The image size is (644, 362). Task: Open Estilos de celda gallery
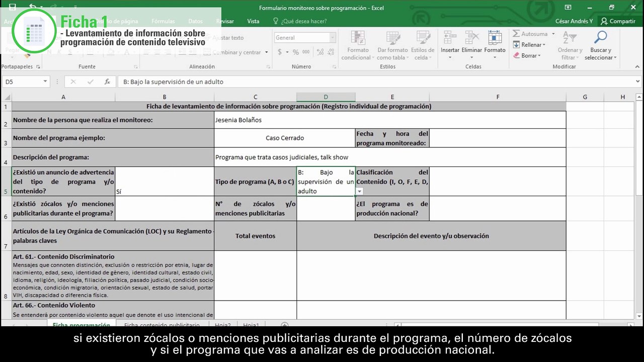(x=423, y=46)
